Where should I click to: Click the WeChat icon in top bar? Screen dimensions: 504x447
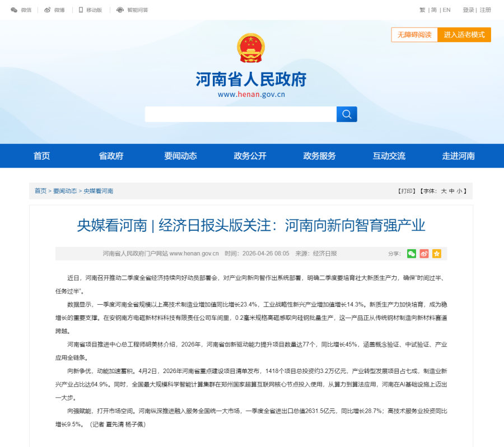(14, 10)
